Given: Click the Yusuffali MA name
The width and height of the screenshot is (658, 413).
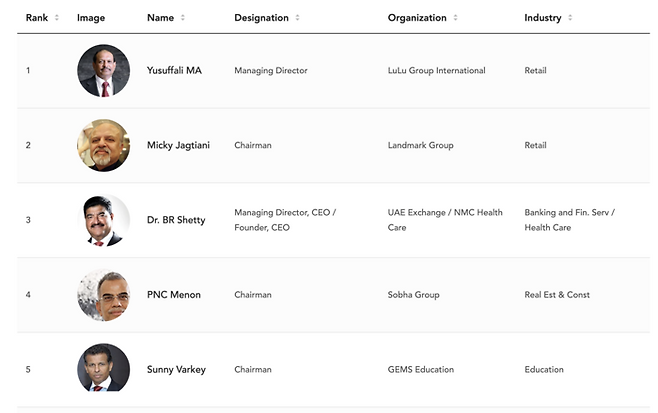Looking at the screenshot, I should 174,71.
